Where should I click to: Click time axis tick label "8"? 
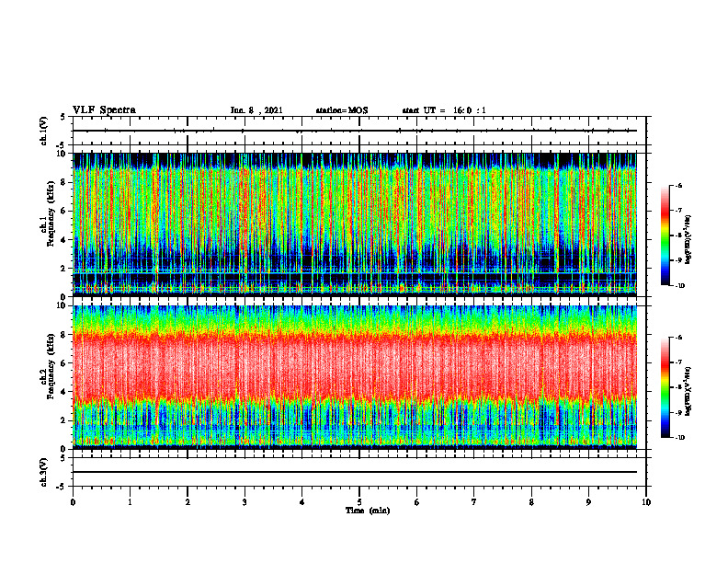(531, 502)
